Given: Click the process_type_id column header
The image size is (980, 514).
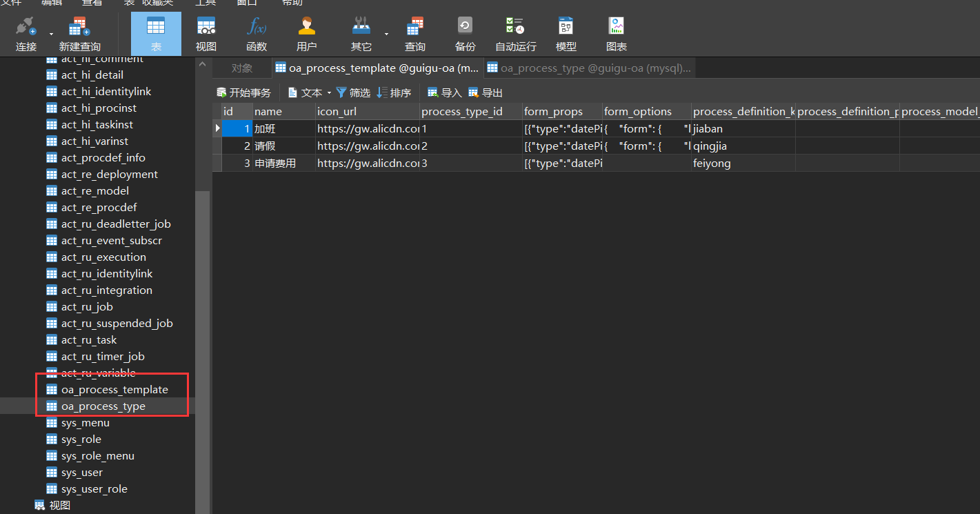Looking at the screenshot, I should pyautogui.click(x=471, y=111).
